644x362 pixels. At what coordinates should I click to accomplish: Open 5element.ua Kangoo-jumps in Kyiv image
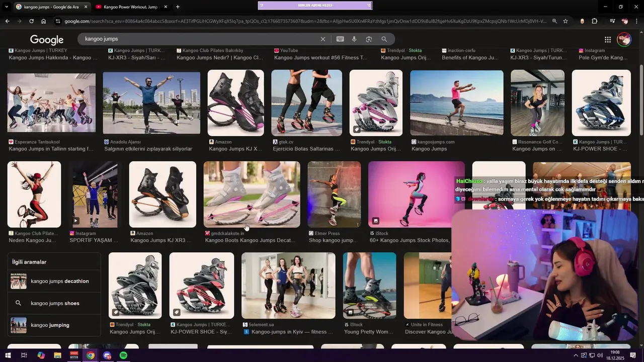(x=288, y=286)
